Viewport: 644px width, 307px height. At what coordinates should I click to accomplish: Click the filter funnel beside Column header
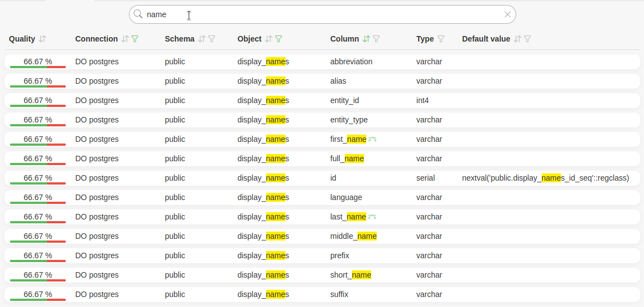[376, 39]
